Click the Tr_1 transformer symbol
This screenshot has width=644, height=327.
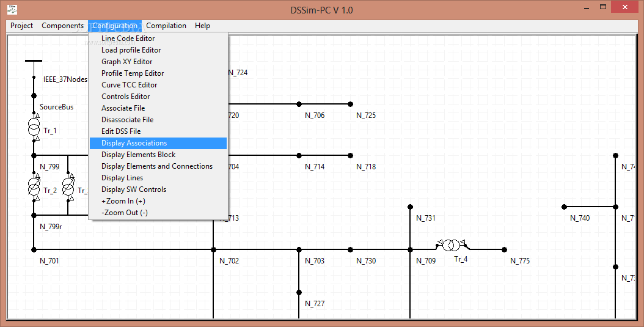[x=34, y=126]
